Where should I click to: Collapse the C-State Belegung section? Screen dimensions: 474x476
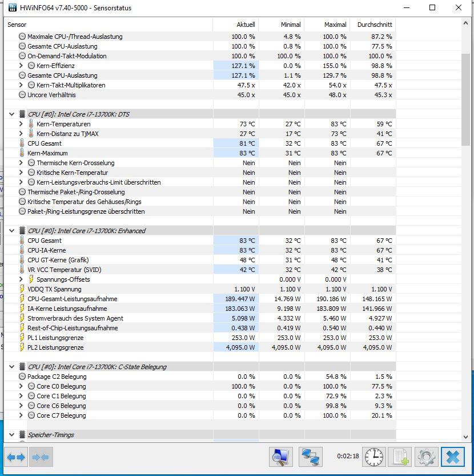(x=11, y=367)
